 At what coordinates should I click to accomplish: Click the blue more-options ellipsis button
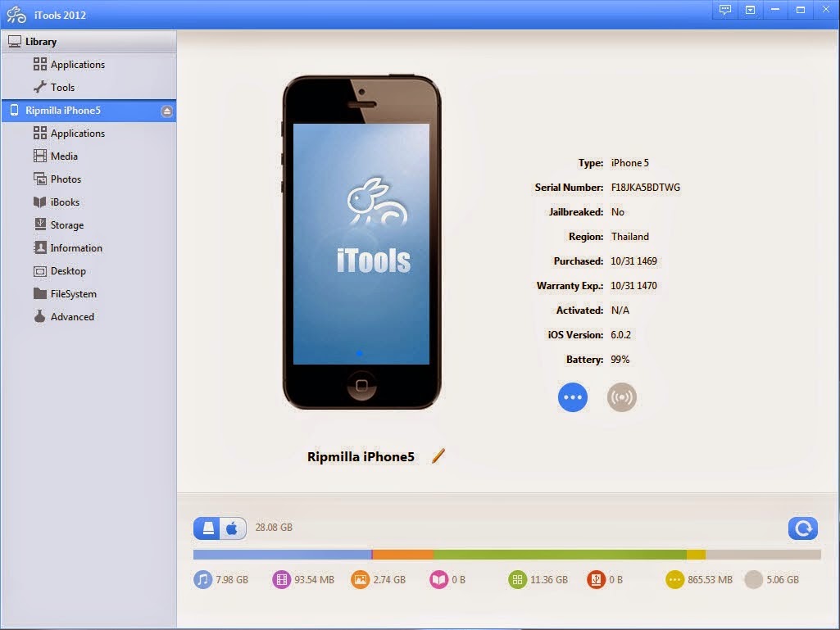[x=573, y=397]
